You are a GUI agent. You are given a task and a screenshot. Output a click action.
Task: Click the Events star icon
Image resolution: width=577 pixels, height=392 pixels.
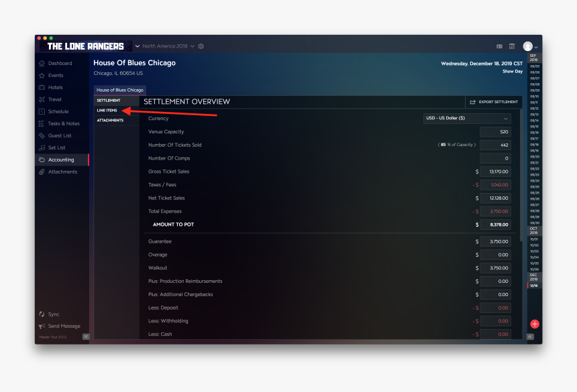[42, 76]
